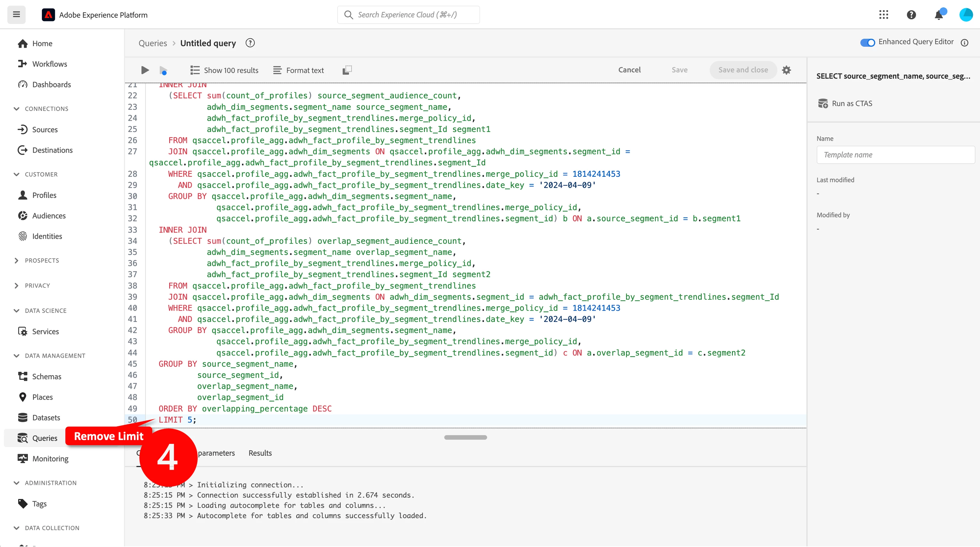The height and width of the screenshot is (547, 980).
Task: Click the info icon beside Untitled query
Action: click(x=250, y=43)
